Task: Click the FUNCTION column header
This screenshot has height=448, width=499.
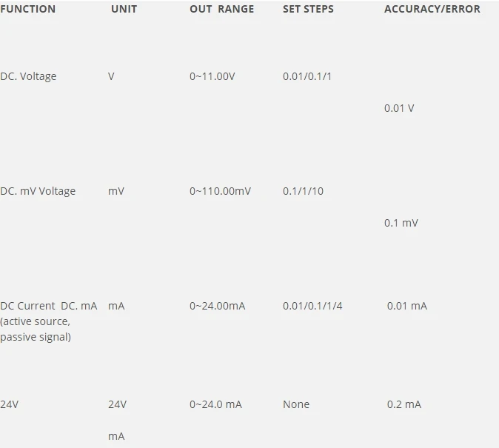Action: tap(27, 9)
